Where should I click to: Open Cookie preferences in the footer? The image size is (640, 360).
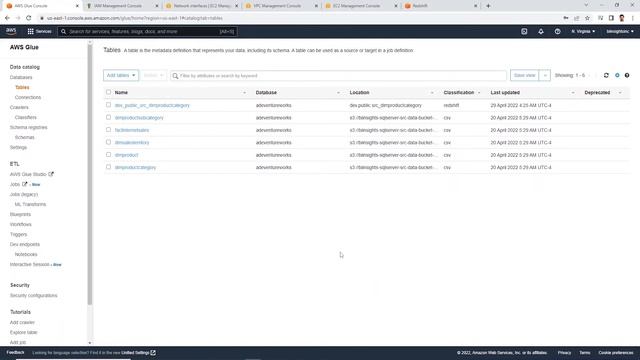[x=616, y=353]
